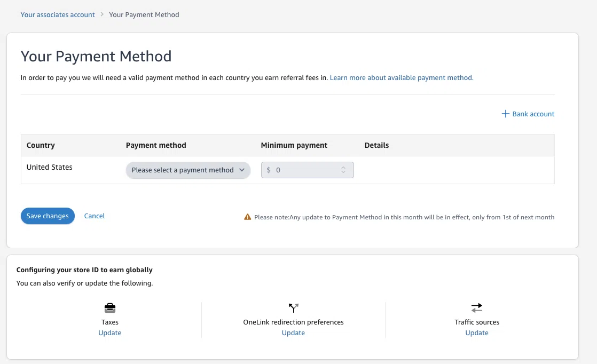Click the minimum payment amount field
Viewport: 597px width, 364px height.
[307, 170]
